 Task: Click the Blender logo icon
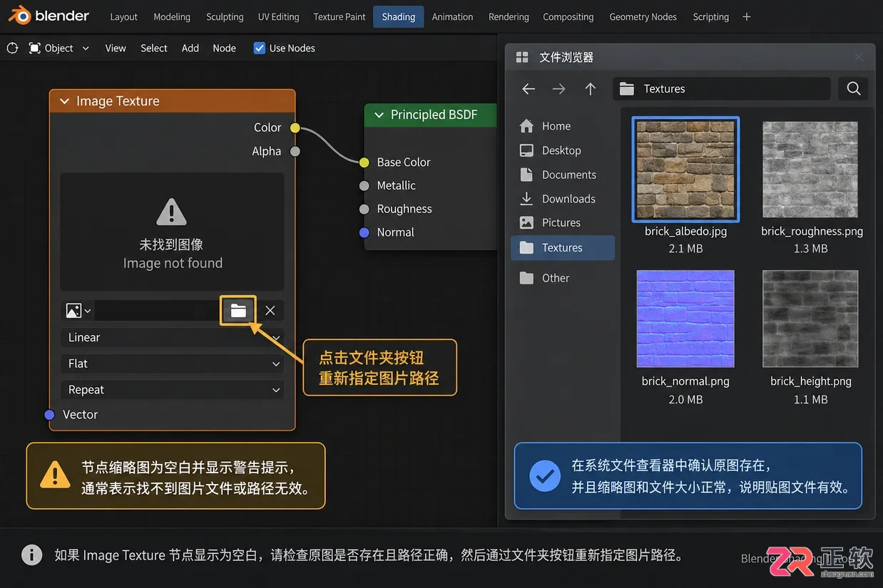click(x=19, y=15)
